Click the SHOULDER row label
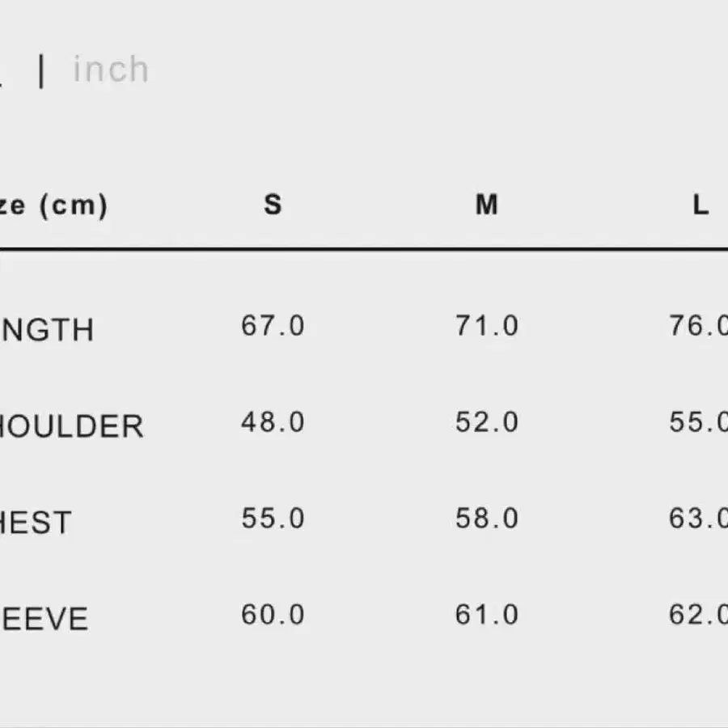The image size is (728, 728). pyautogui.click(x=71, y=426)
